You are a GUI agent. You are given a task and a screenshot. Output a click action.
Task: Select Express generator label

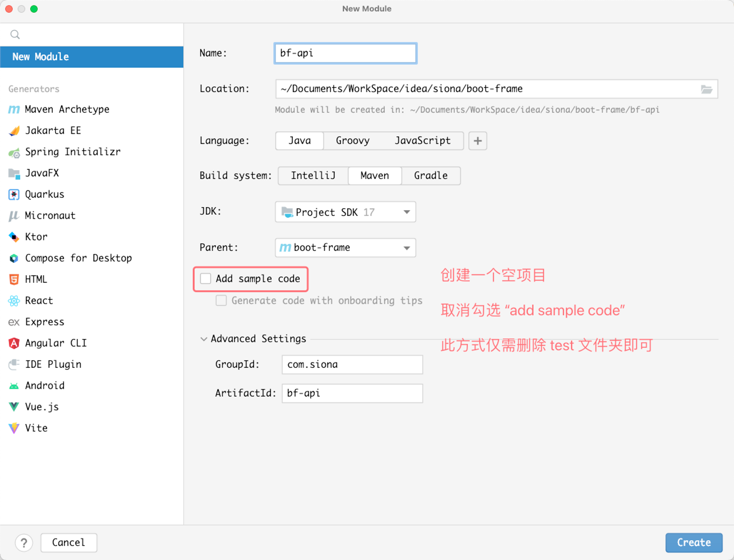pos(44,322)
